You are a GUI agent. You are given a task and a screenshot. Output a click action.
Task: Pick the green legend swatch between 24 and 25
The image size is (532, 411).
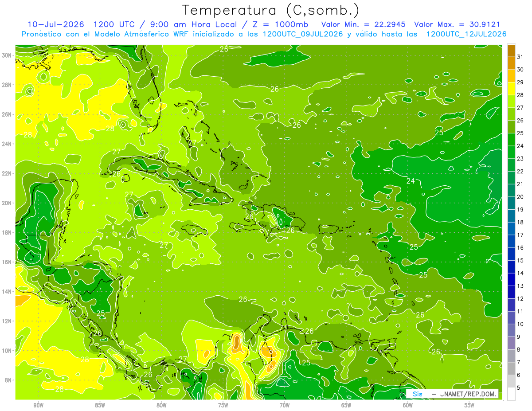tap(511, 140)
